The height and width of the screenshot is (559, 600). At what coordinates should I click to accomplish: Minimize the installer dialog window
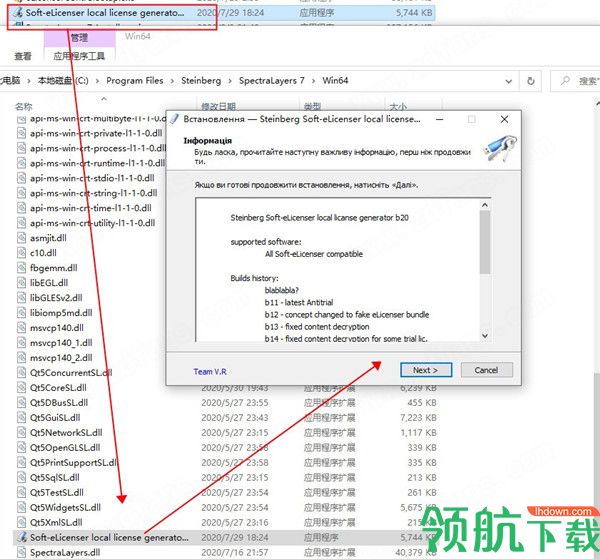tap(440, 119)
